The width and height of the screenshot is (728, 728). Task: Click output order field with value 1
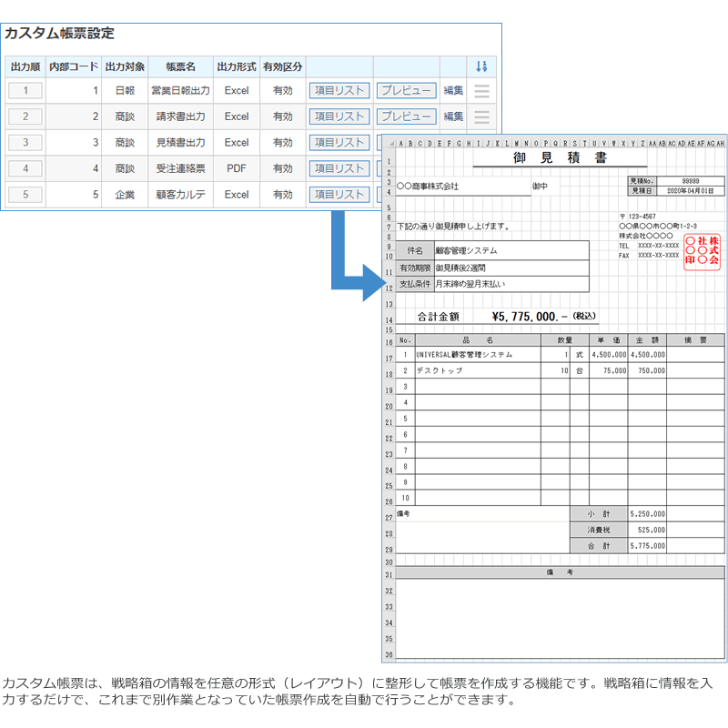tap(25, 90)
